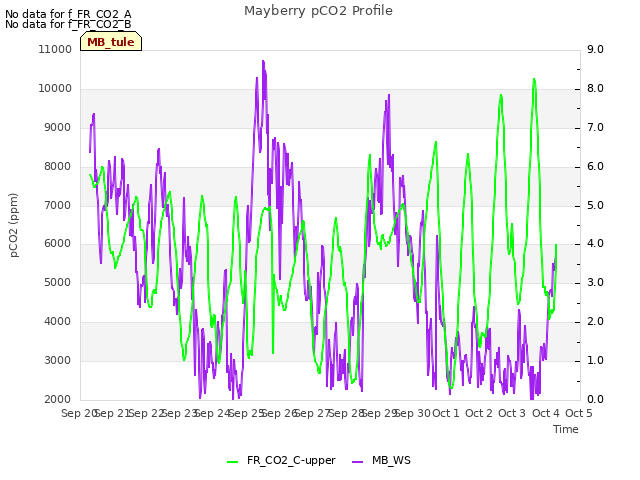Click the green FR_CO2_C-upper legend swatch
Image resolution: width=640 pixels, height=480 pixels.
[x=233, y=461]
